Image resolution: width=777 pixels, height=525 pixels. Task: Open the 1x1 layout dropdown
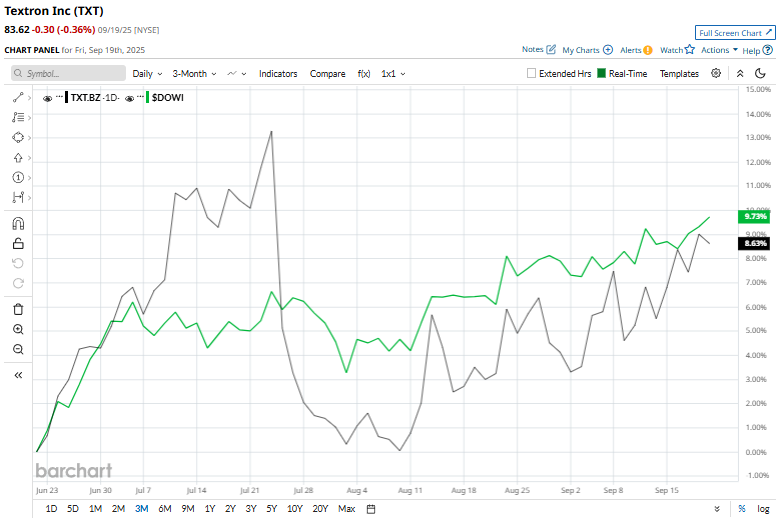pyautogui.click(x=393, y=73)
